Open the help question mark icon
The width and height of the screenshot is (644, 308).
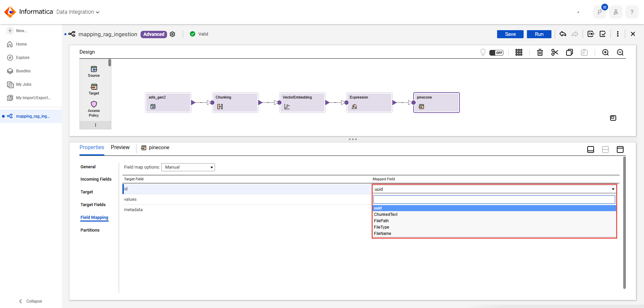coord(632,12)
